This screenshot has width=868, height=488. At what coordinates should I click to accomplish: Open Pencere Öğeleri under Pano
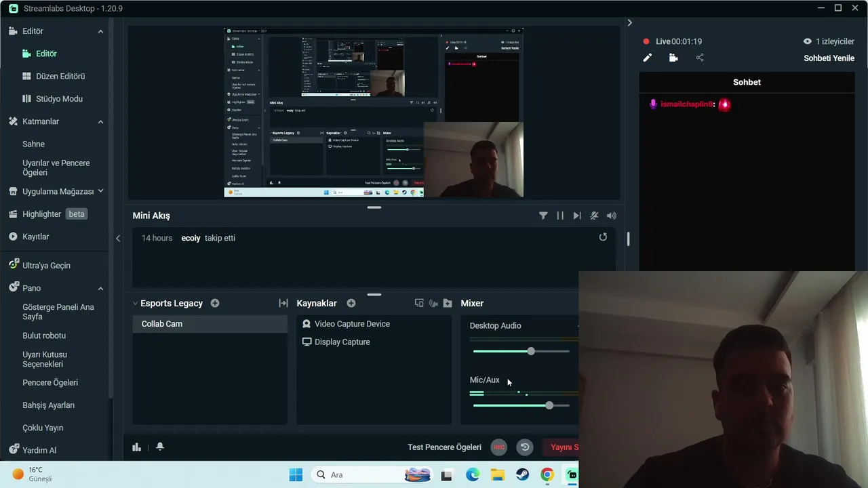(50, 382)
